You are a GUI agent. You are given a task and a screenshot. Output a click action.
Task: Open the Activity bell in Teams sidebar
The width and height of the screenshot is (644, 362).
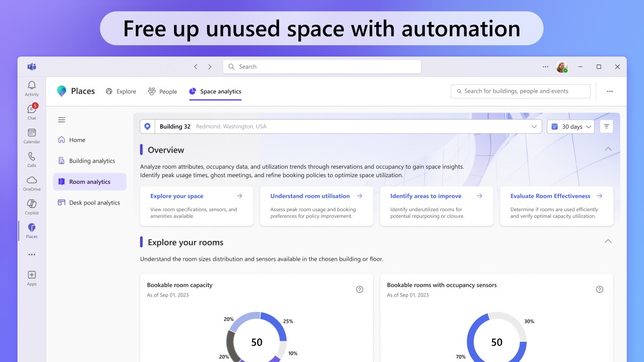point(32,88)
